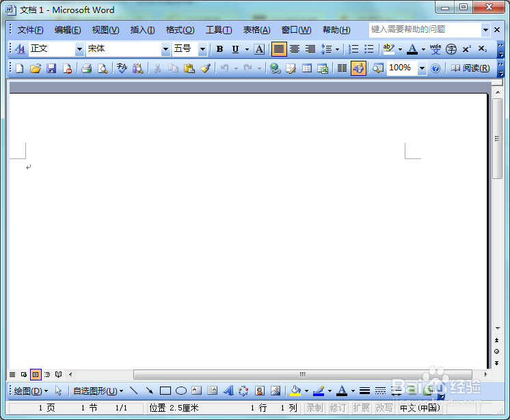Image resolution: width=510 pixels, height=420 pixels.
Task: Open the 工具(T) menu
Action: 219,30
